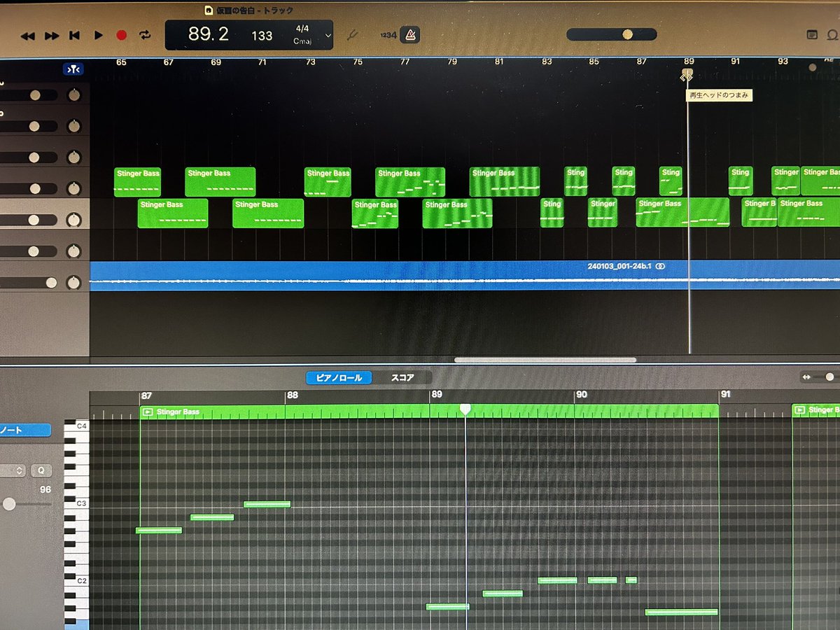Select the very short note near C2 in bar 90
The width and height of the screenshot is (840, 630).
tap(631, 580)
